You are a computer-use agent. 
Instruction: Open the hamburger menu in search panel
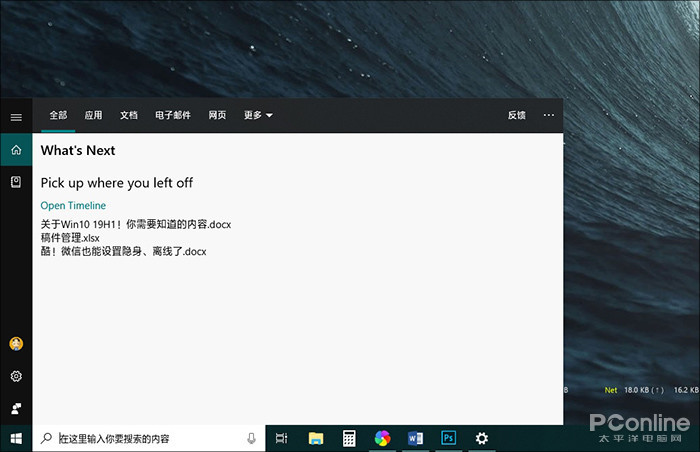click(x=16, y=117)
